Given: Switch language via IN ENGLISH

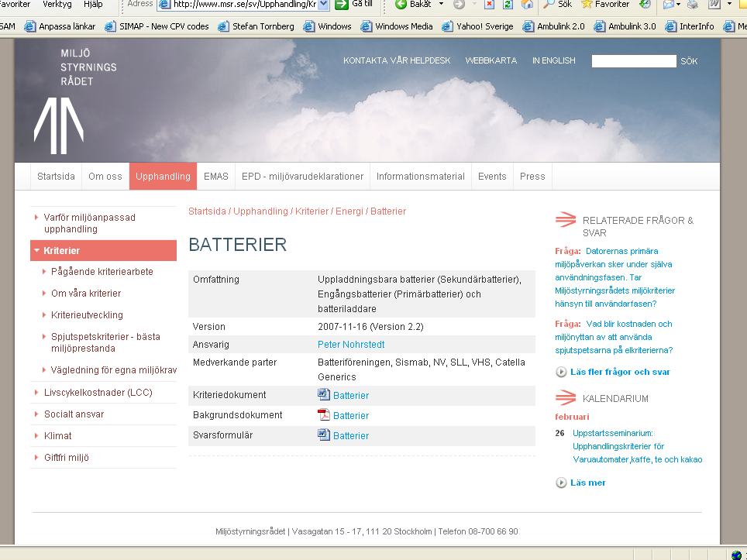Looking at the screenshot, I should coord(553,60).
